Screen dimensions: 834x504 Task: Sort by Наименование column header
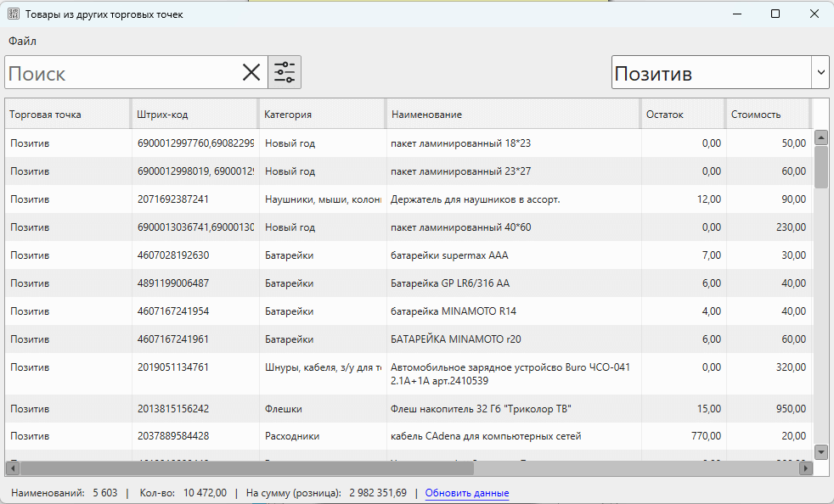[x=513, y=115]
